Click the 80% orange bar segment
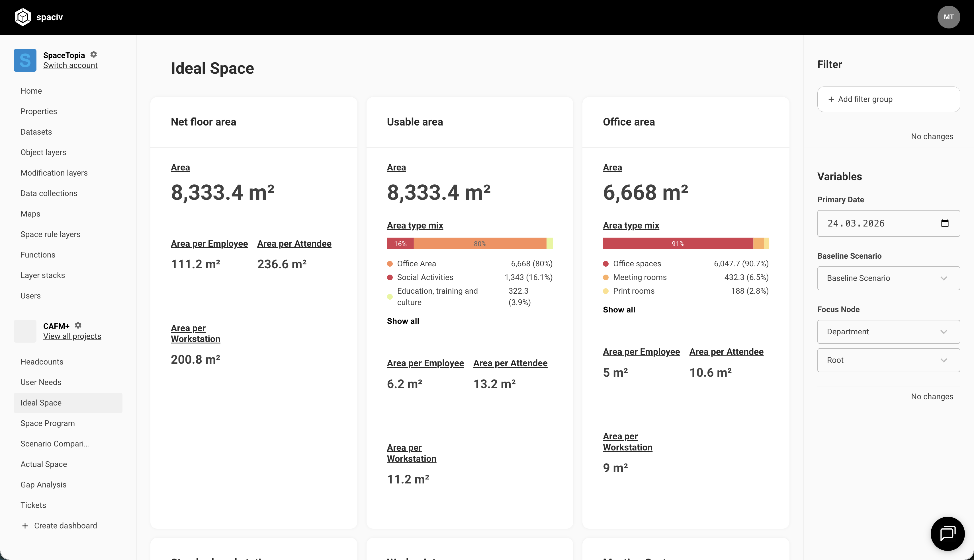 tap(480, 244)
